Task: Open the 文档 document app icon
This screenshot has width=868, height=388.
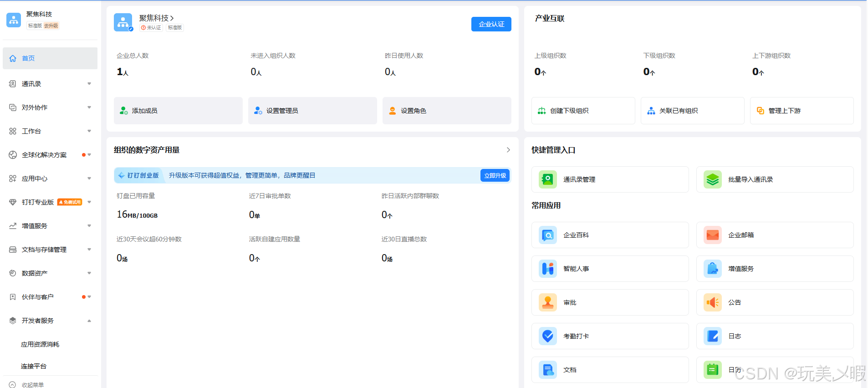Action: [x=548, y=370]
